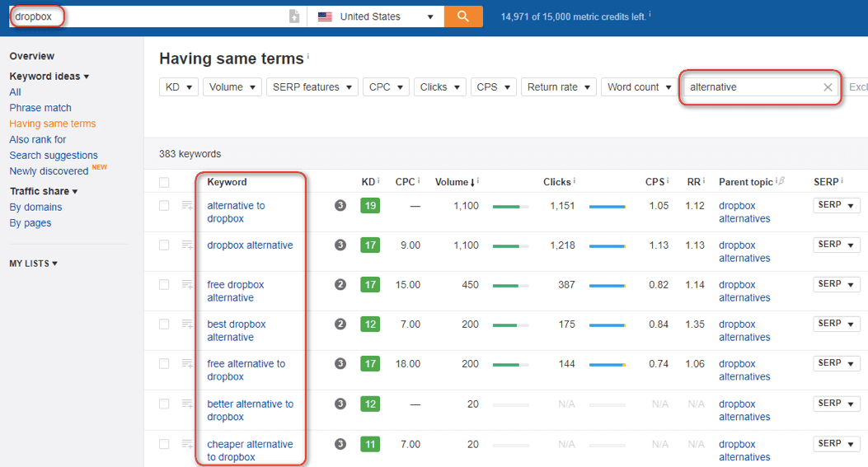Add 'cheaper alternative to dropbox' to list icon

click(x=187, y=444)
